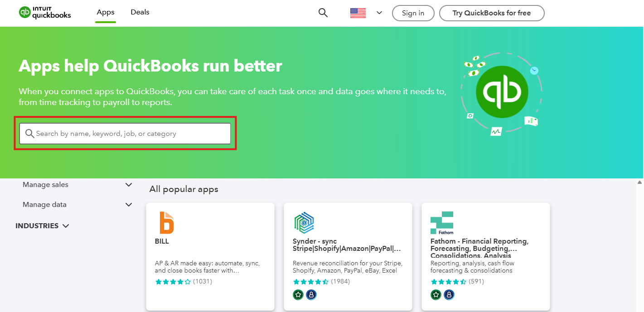The height and width of the screenshot is (312, 644).
Task: Open the Deals tab
Action: [x=140, y=12]
